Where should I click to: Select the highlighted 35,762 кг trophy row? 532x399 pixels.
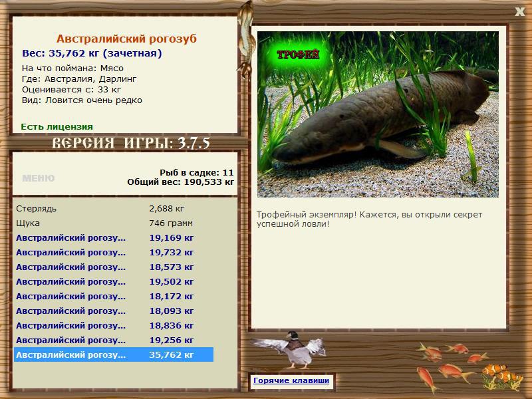click(x=114, y=354)
